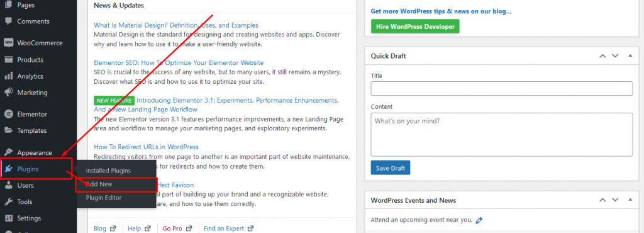Open Plugin Editor from submenu
Viewport: 644px width, 233px height.
(x=104, y=198)
